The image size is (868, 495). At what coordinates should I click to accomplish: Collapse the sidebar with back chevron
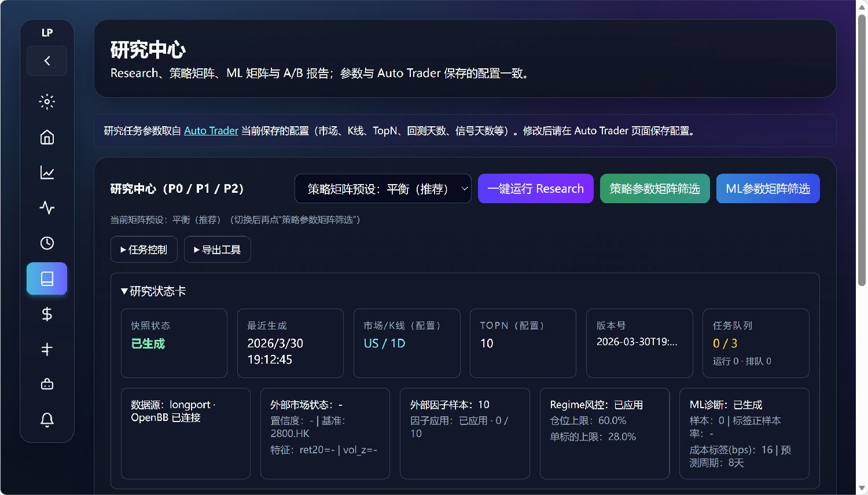tap(47, 61)
